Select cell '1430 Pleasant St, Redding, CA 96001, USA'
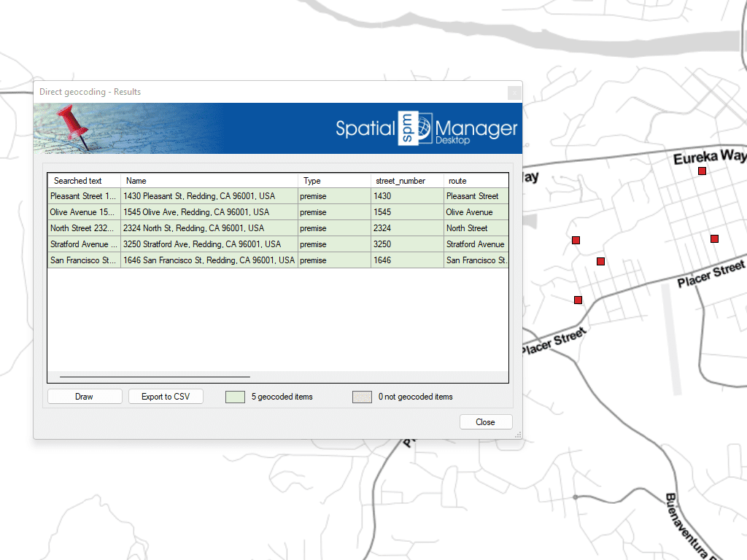747x560 pixels. pyautogui.click(x=209, y=196)
